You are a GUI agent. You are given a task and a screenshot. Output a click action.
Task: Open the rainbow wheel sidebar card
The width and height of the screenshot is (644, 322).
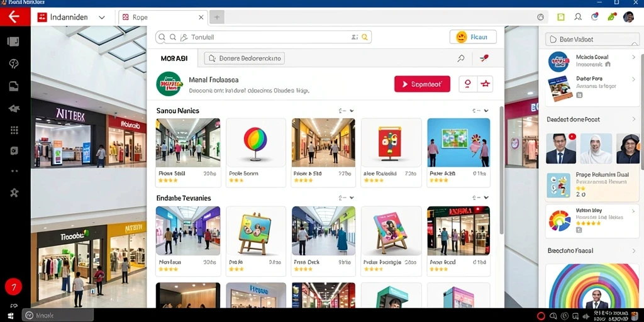pos(592,221)
